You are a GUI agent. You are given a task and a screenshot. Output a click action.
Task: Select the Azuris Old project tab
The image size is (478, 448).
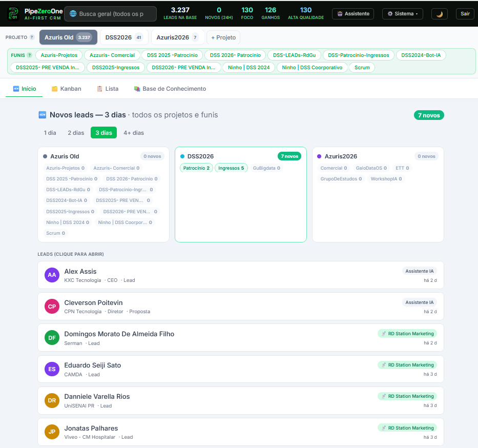tap(68, 37)
